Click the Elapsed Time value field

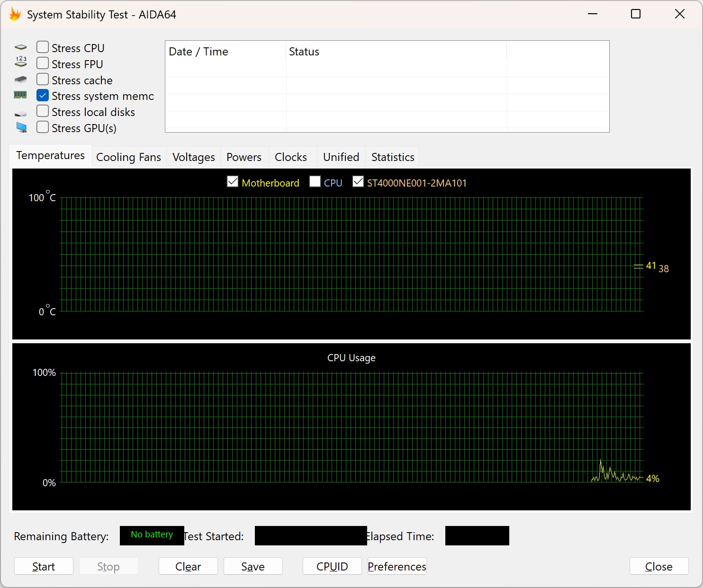tap(477, 535)
